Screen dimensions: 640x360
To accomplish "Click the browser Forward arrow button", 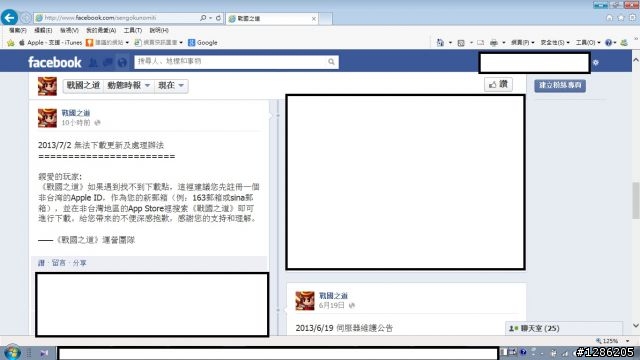I will tap(26, 18).
